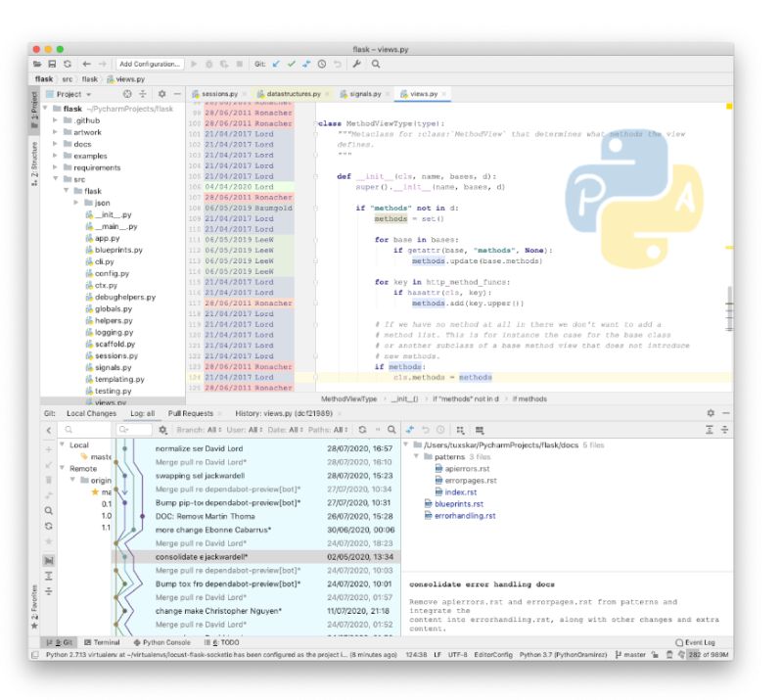Click Group By icon in commit details toolbar
782x700 pixels.
pyautogui.click(x=460, y=430)
